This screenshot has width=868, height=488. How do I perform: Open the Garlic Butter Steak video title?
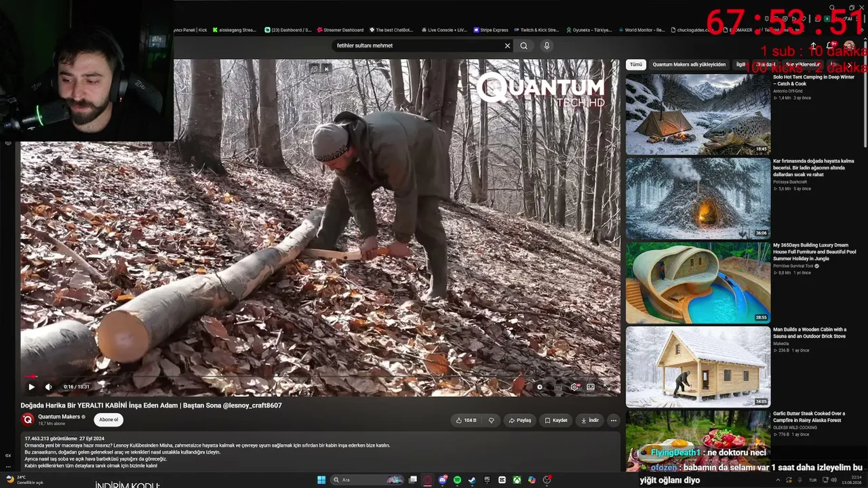[x=809, y=417]
